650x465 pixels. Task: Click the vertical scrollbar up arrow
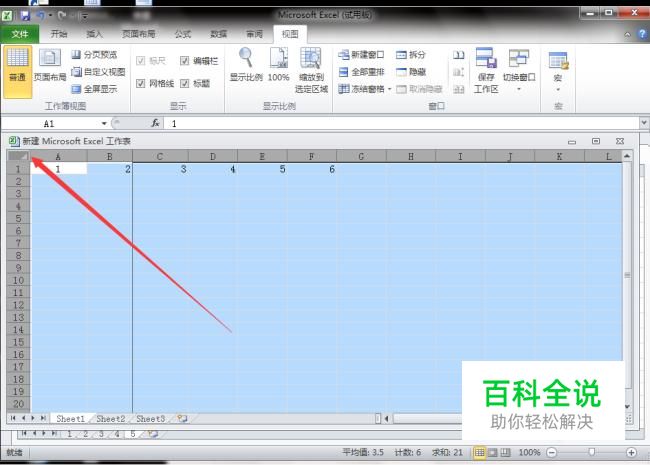point(627,156)
